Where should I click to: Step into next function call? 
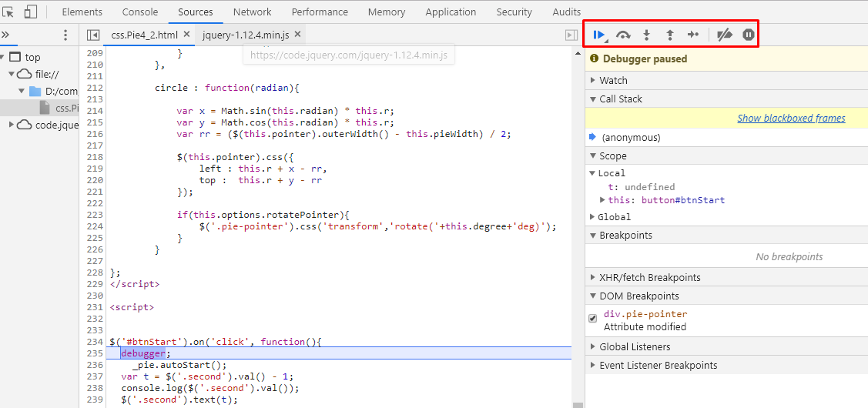click(x=647, y=35)
